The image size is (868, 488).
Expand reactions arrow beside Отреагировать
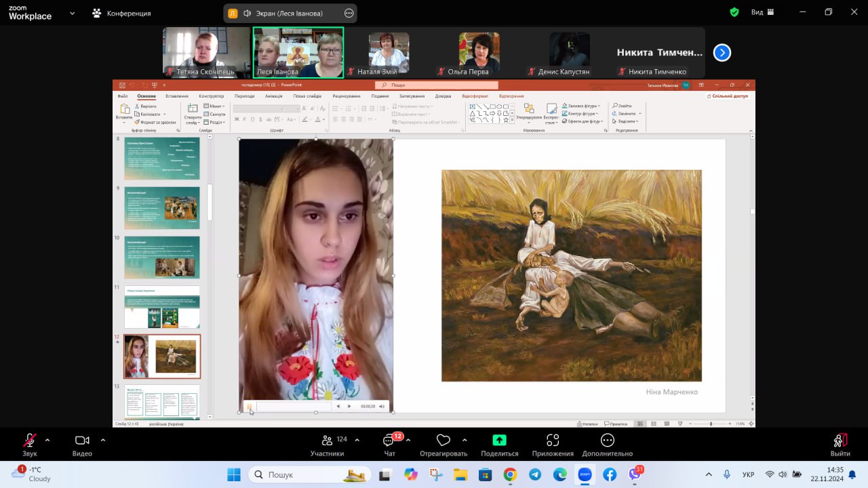(x=465, y=439)
